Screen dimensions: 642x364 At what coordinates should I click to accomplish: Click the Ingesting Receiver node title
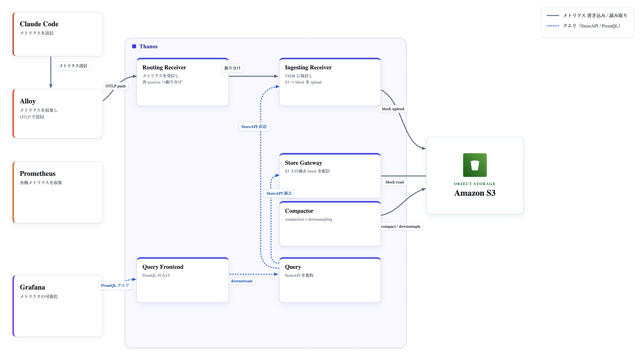pos(308,68)
